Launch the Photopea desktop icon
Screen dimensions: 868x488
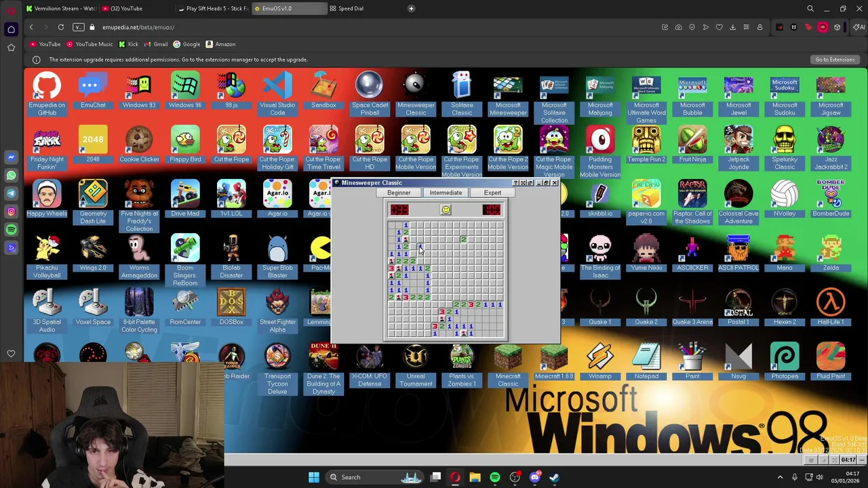pyautogui.click(x=785, y=361)
